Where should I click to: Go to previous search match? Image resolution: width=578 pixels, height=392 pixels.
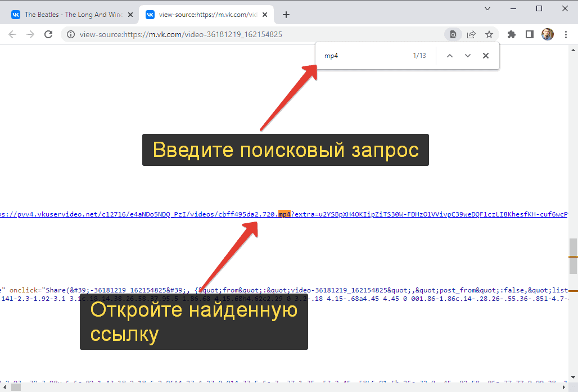point(449,56)
